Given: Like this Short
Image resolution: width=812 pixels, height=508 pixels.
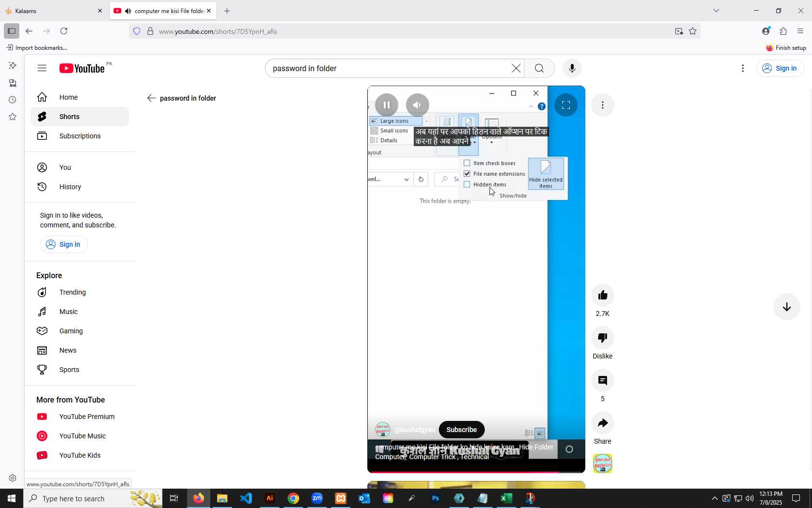Looking at the screenshot, I should pos(603,295).
